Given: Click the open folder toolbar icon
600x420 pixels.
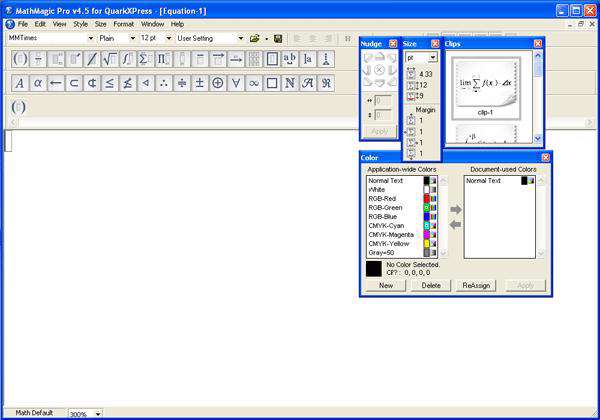Looking at the screenshot, I should (254, 39).
